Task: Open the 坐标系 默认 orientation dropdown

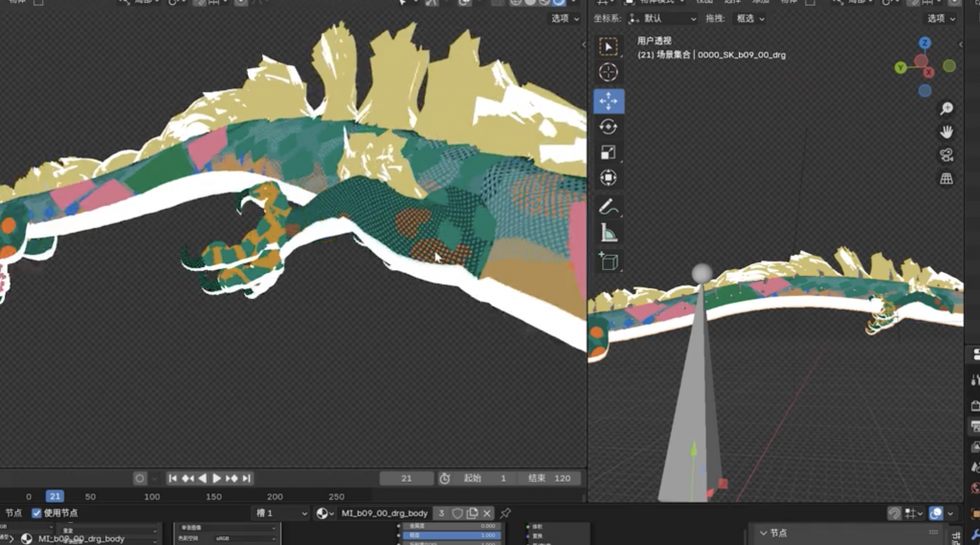Action: click(x=662, y=18)
